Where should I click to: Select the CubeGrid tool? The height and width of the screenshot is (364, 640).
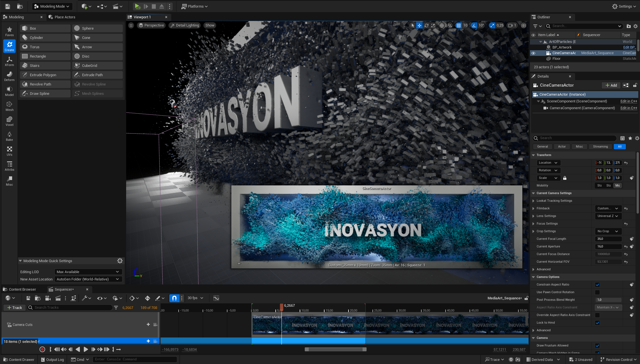pos(97,65)
